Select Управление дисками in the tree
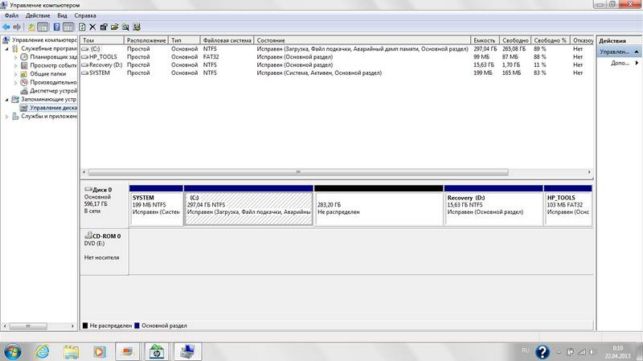The width and height of the screenshot is (643, 361). [x=53, y=108]
